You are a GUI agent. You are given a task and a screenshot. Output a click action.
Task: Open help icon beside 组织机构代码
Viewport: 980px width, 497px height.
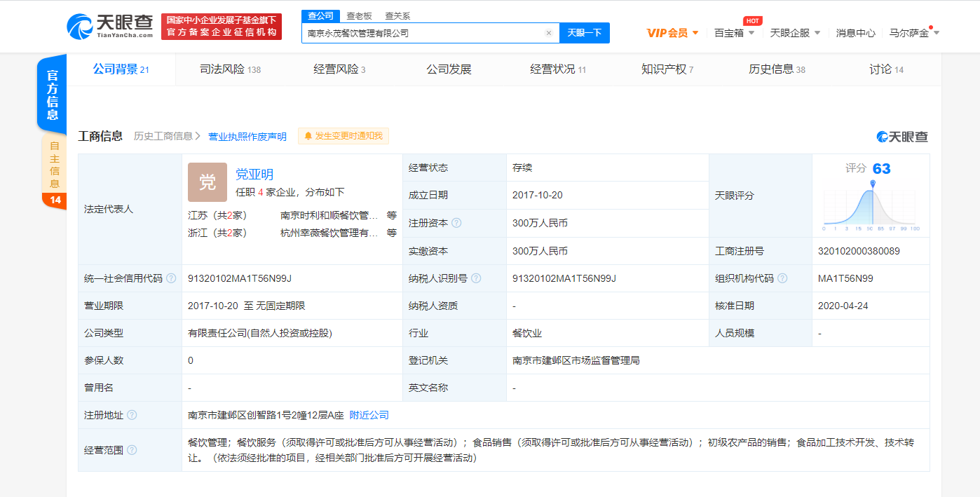pyautogui.click(x=782, y=278)
